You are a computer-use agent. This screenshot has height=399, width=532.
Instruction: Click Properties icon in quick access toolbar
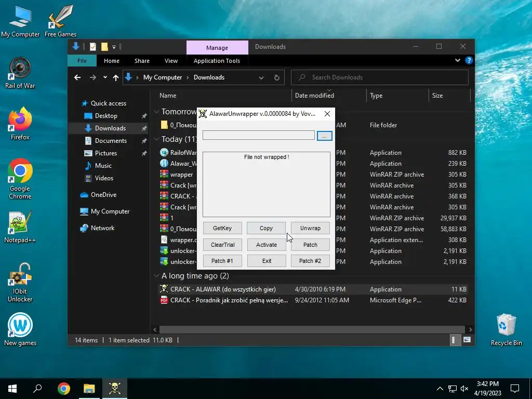pos(92,47)
